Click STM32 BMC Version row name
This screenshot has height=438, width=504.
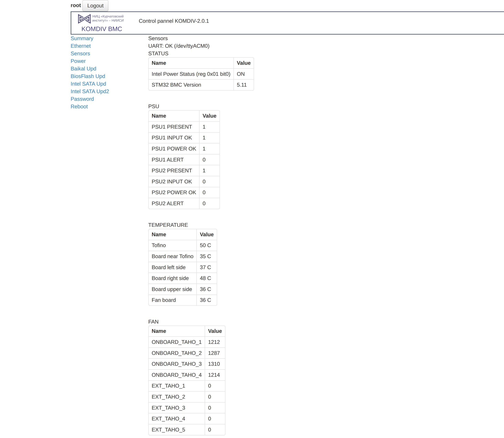191,85
